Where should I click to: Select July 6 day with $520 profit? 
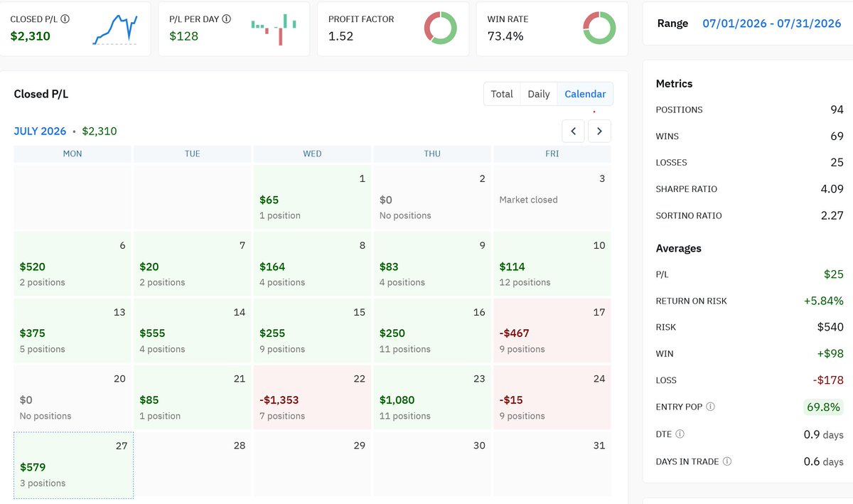[73, 264]
